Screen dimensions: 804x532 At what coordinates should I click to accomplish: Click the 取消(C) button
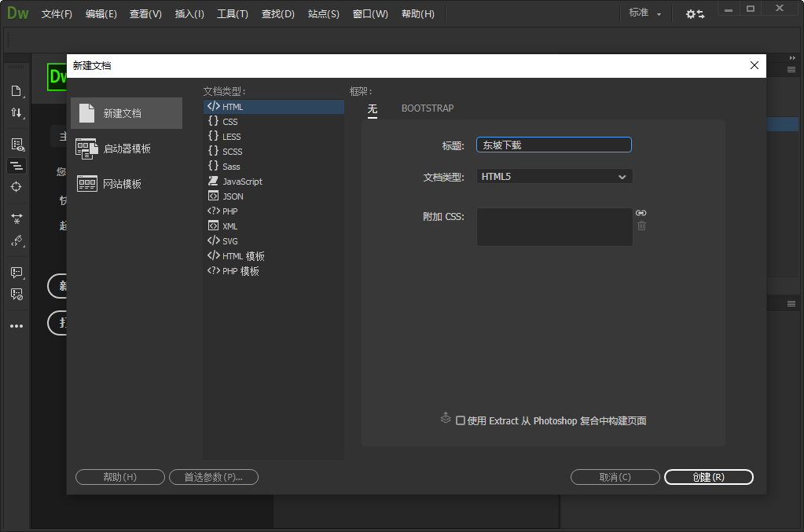(615, 477)
